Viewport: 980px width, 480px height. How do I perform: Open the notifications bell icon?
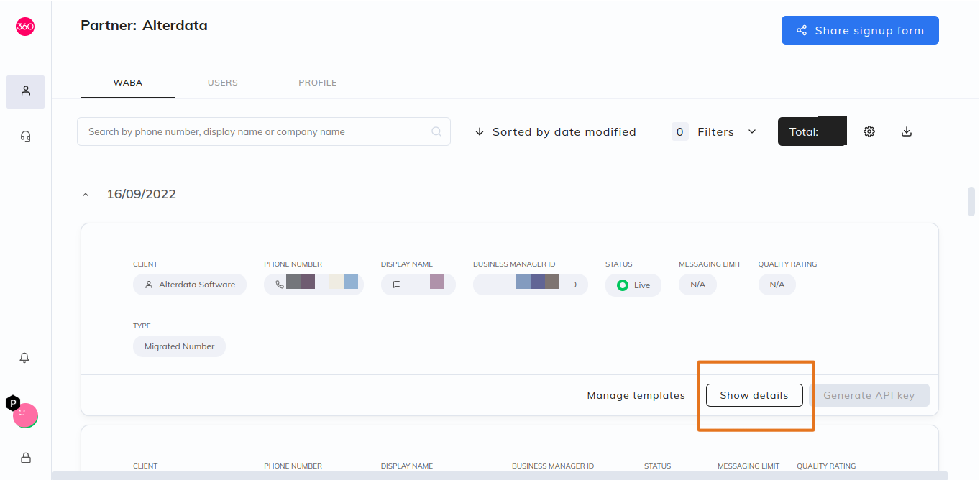(24, 358)
